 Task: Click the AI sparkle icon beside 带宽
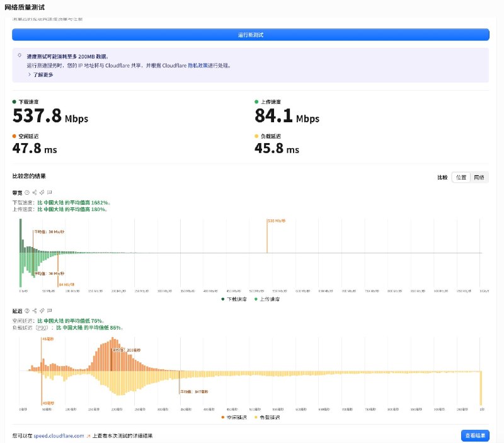[x=42, y=193]
